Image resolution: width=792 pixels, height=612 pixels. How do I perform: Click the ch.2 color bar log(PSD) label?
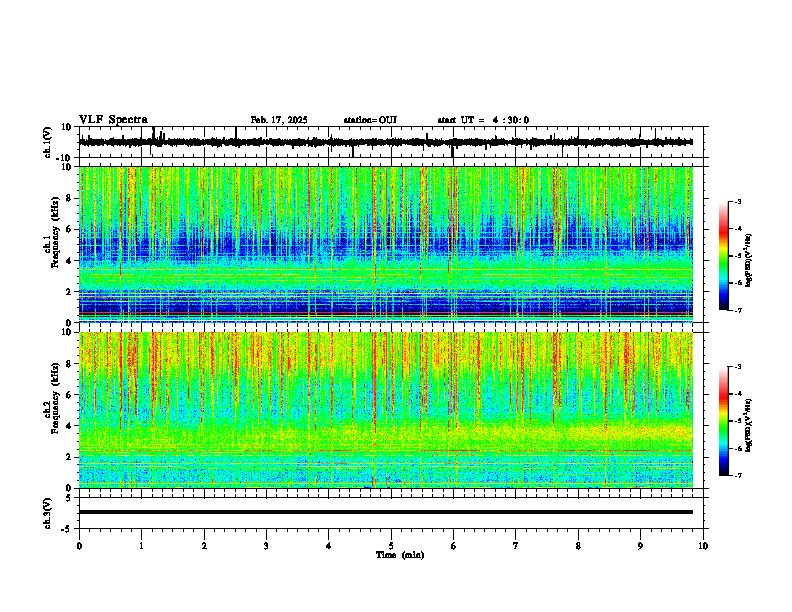pos(748,426)
